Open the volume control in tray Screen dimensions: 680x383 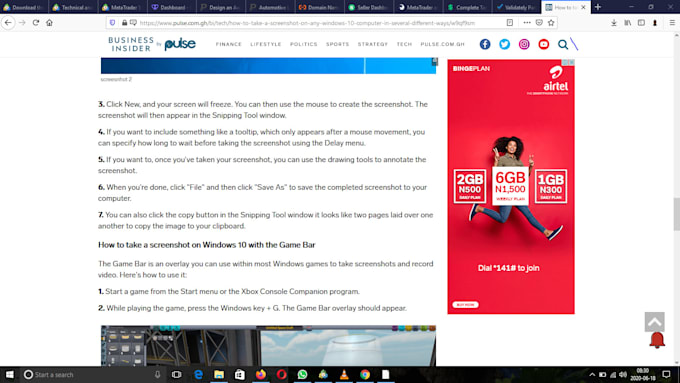pyautogui.click(x=623, y=374)
